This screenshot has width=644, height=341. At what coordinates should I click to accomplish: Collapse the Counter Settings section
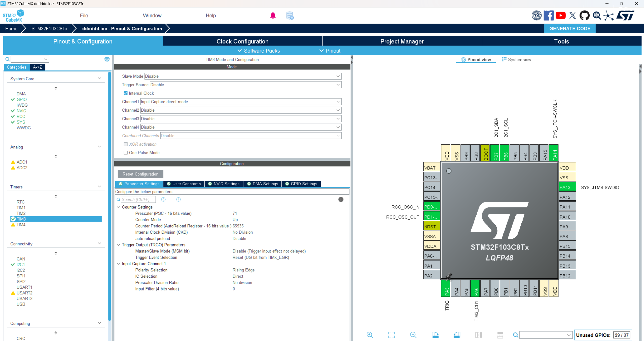(x=118, y=207)
